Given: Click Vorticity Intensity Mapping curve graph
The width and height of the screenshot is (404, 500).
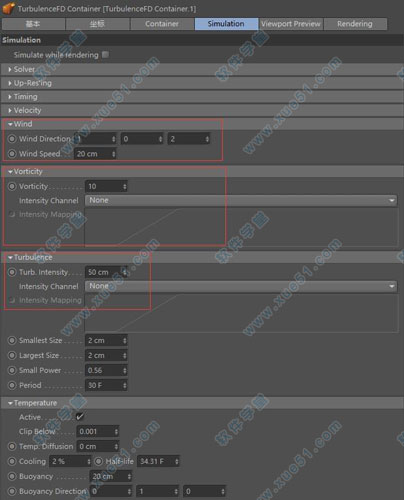Looking at the screenshot, I should pos(241,227).
